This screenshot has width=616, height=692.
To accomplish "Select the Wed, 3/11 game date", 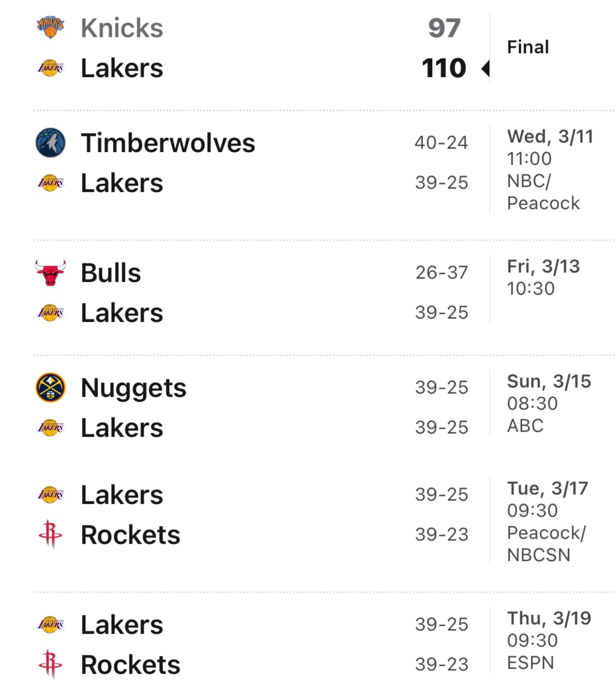I will tap(550, 136).
